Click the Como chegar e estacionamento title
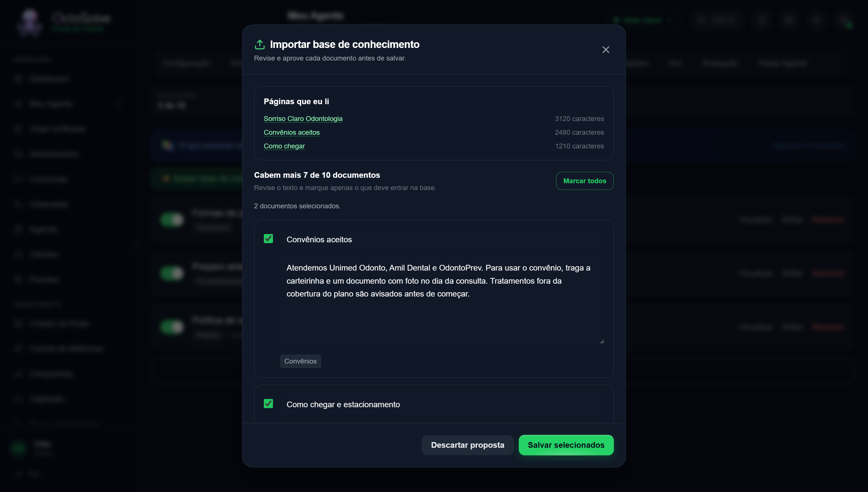Viewport: 868px width, 492px height. pos(343,404)
